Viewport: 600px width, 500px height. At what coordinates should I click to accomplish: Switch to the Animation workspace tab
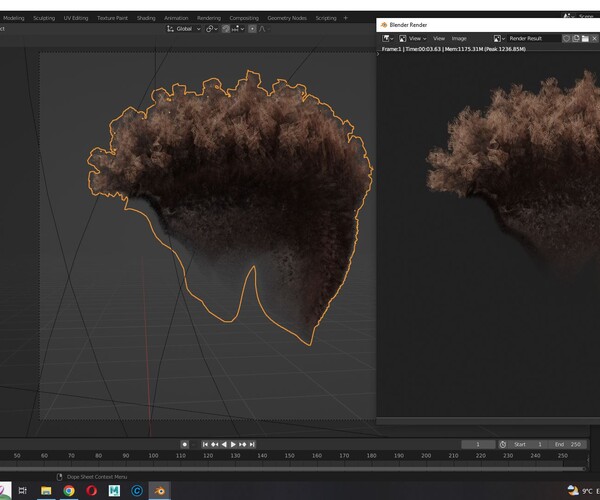[x=176, y=18]
